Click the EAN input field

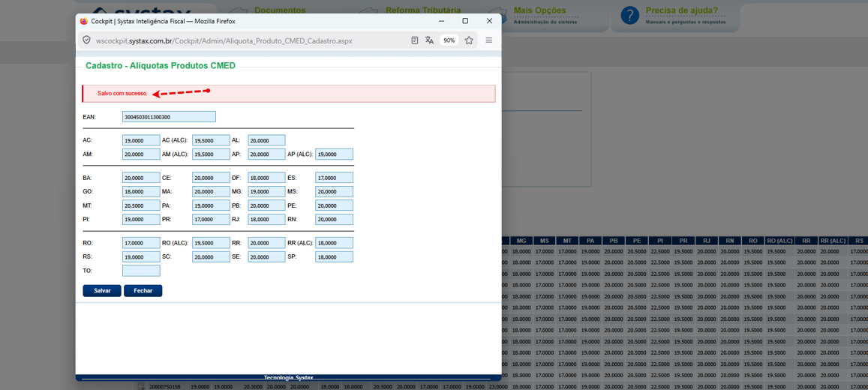click(169, 117)
